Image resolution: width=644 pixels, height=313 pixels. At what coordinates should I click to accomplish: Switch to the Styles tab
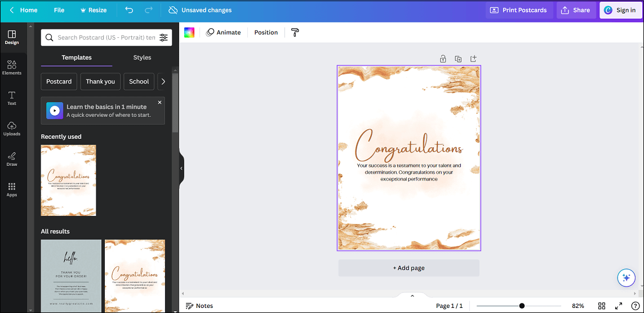(x=142, y=58)
